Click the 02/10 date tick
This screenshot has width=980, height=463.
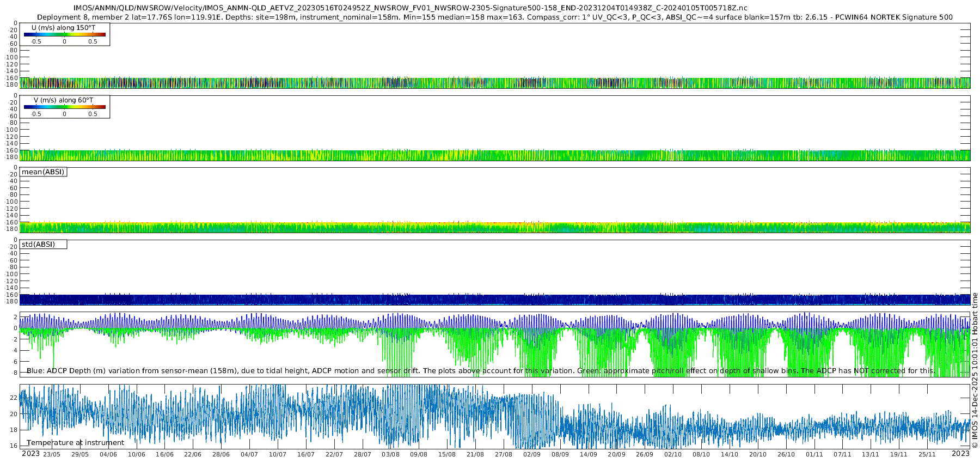[x=673, y=454]
